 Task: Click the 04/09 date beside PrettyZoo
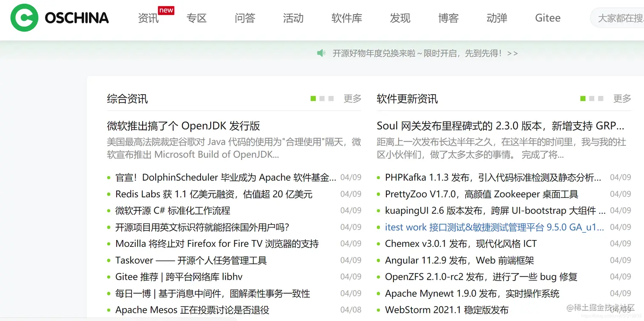(x=621, y=194)
